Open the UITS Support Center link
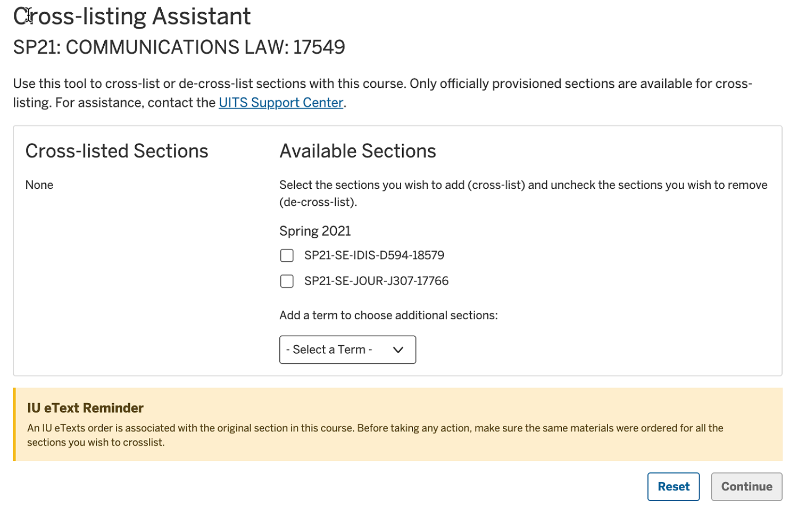The image size is (798, 532). click(281, 103)
